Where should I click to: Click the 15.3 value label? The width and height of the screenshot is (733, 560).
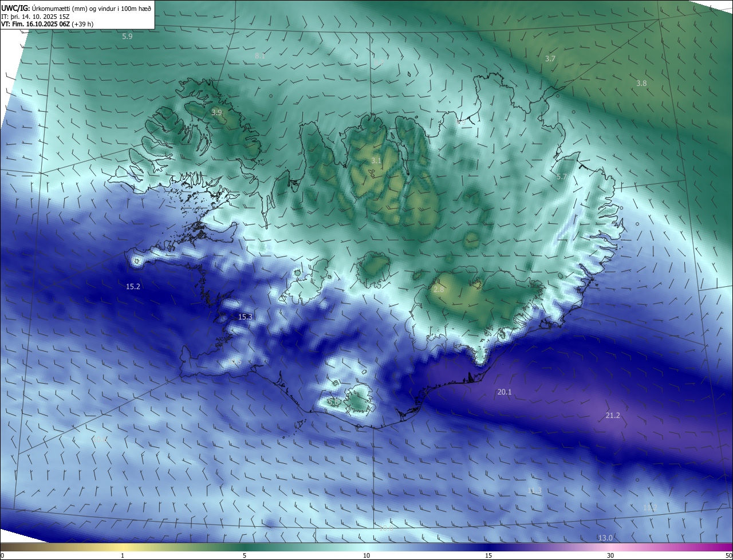click(245, 317)
